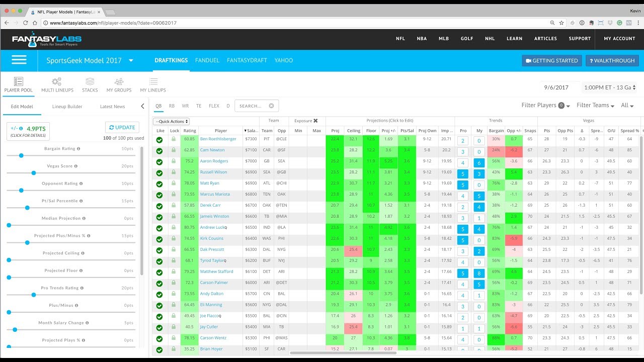Image resolution: width=644 pixels, height=362 pixels.
Task: Open the Quick Actions dropdown
Action: click(172, 121)
